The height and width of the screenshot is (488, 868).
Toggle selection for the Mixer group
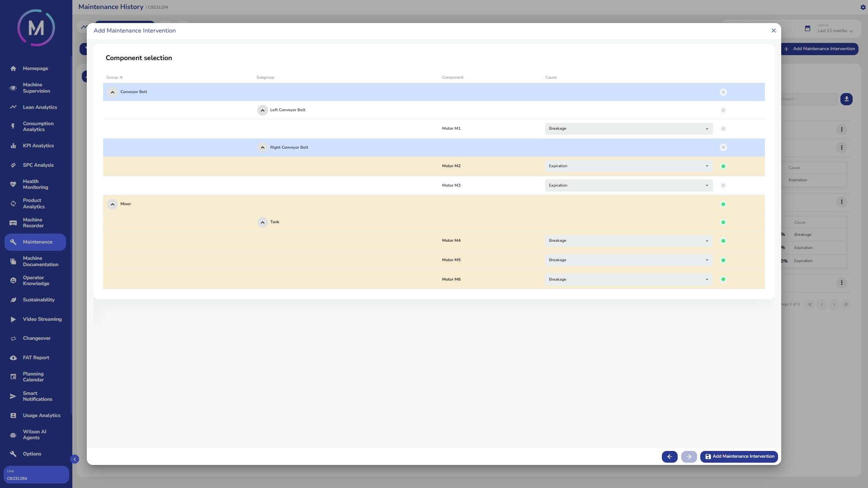[723, 204]
